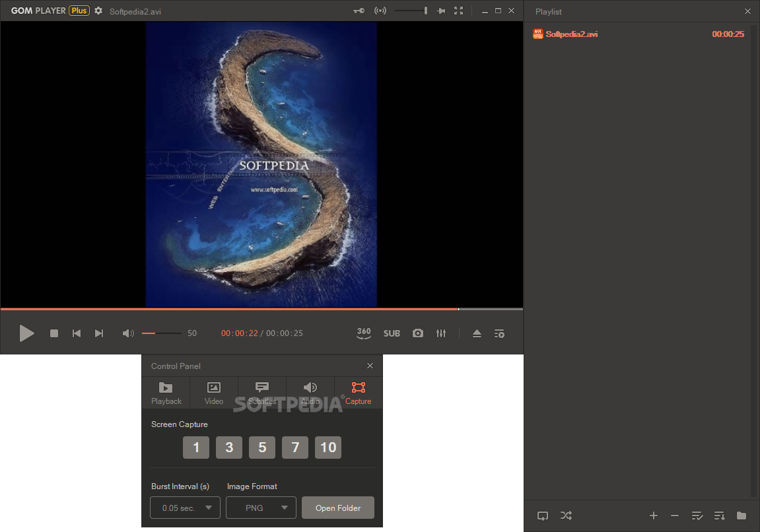Click the 00:00:22 elapsed time display

click(240, 333)
